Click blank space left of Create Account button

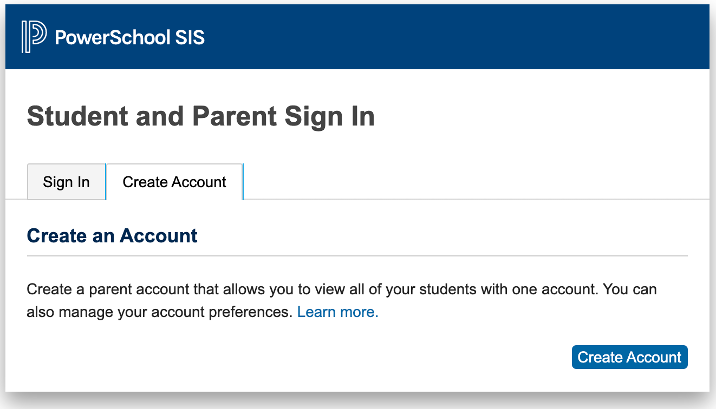[x=300, y=357]
